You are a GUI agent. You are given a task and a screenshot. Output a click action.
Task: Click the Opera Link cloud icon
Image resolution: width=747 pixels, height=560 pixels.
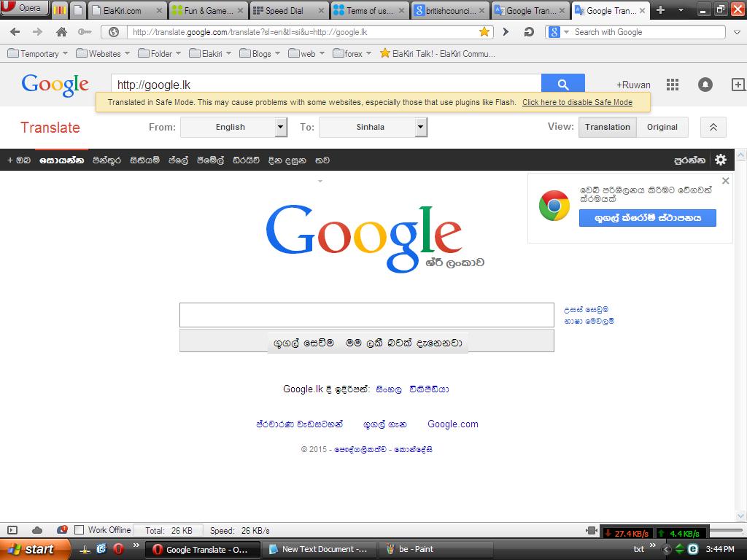(37, 530)
